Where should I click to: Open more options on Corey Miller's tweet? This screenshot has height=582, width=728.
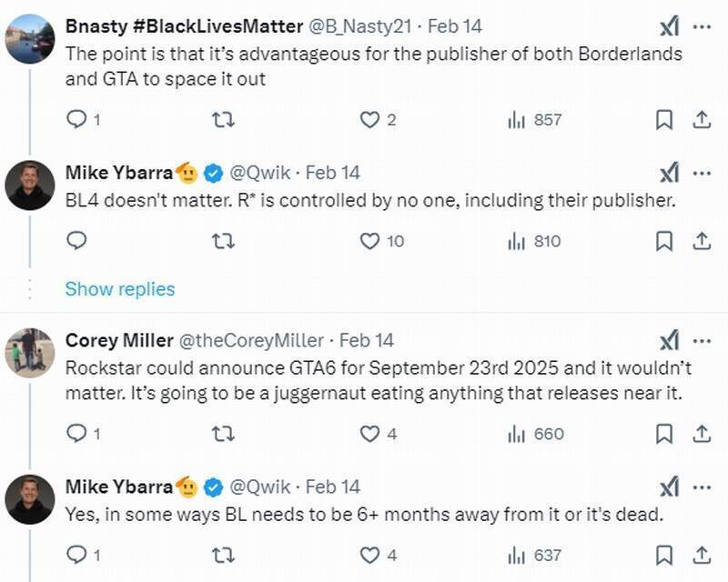click(702, 340)
